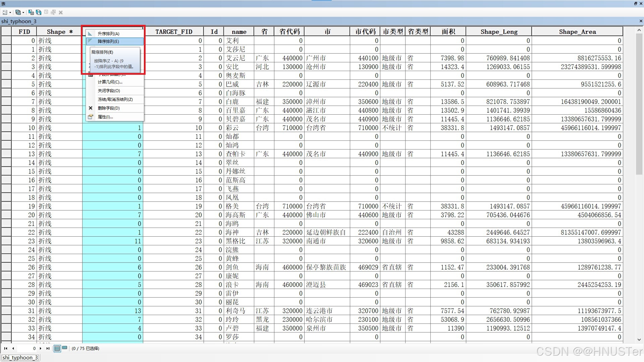Viewport: 644px width, 362px height.
Task: Click the scrollbar up arrow
Action: 639,30
